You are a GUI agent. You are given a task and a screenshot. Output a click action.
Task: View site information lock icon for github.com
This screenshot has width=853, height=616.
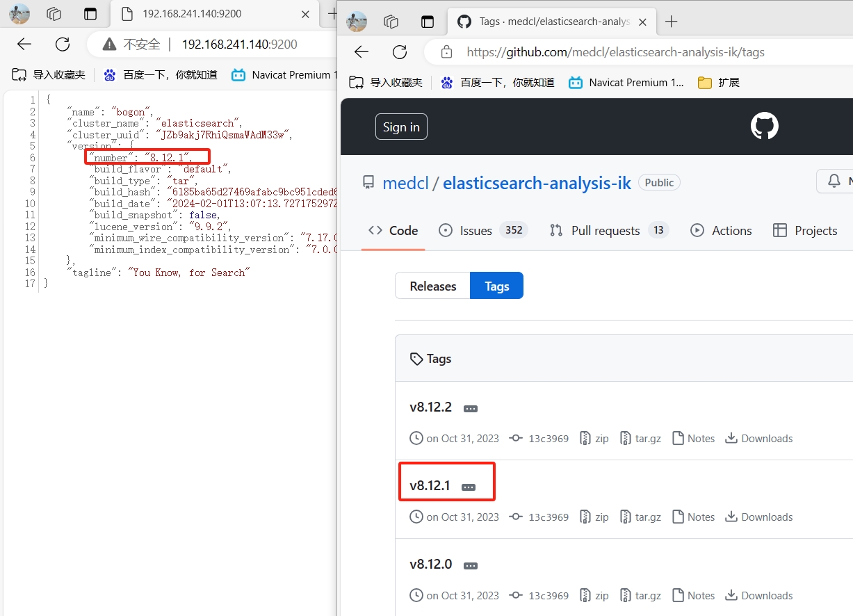pyautogui.click(x=447, y=52)
